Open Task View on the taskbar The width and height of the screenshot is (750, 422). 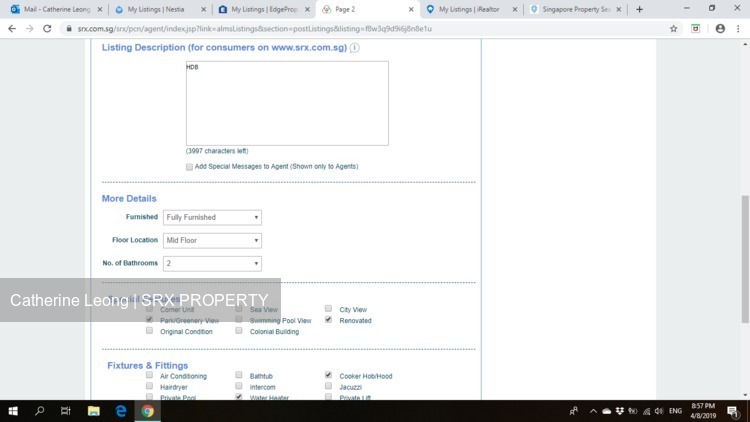click(66, 411)
